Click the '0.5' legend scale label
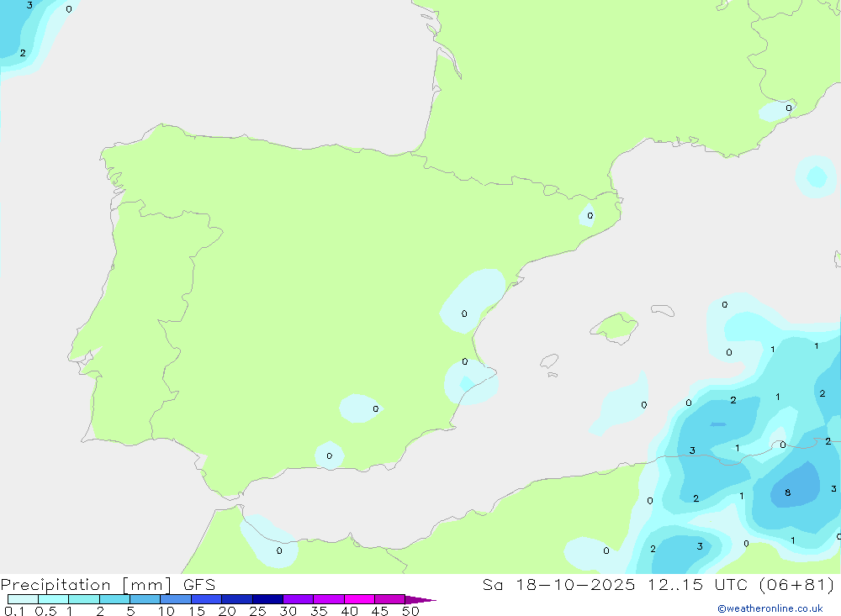This screenshot has width=841, height=616. [x=45, y=611]
